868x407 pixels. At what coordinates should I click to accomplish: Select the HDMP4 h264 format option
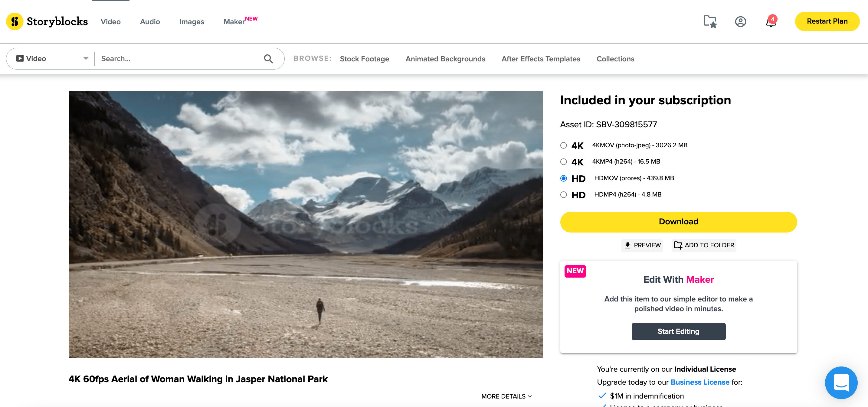[x=563, y=194]
